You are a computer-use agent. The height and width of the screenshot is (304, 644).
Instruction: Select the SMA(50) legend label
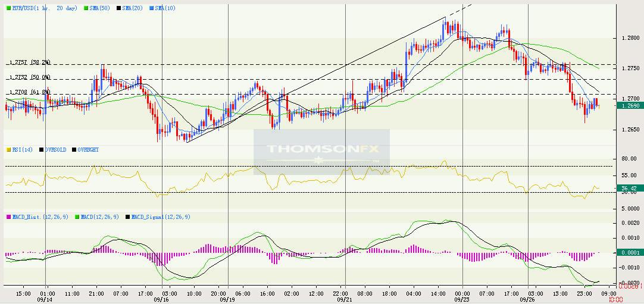(99, 8)
